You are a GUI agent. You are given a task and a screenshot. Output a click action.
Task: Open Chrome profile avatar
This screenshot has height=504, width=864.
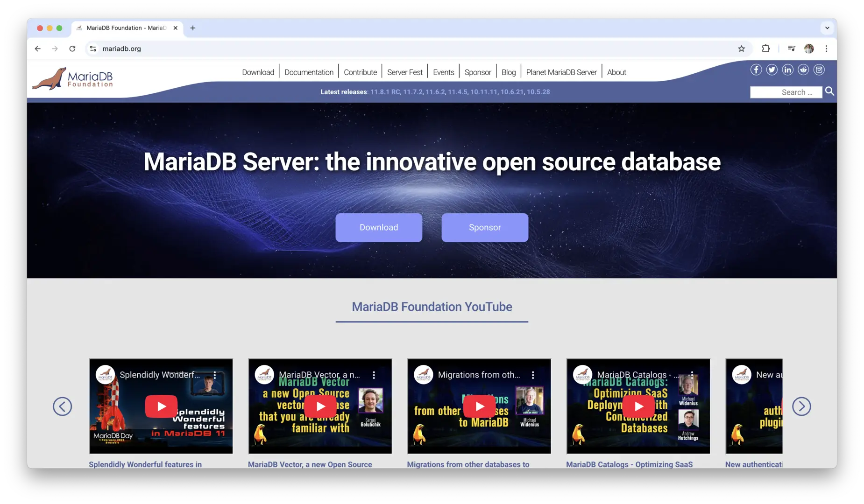coord(809,49)
